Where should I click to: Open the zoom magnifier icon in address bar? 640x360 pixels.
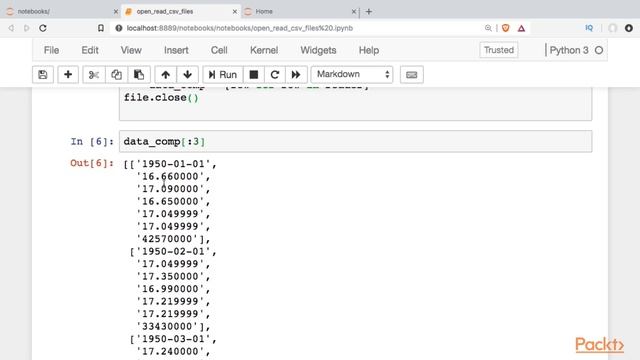click(x=488, y=28)
